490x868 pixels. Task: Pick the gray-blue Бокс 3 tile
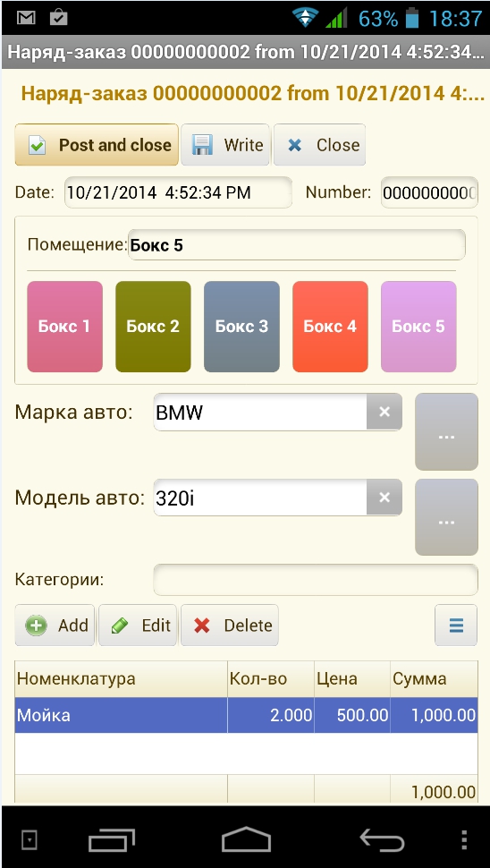tap(241, 327)
